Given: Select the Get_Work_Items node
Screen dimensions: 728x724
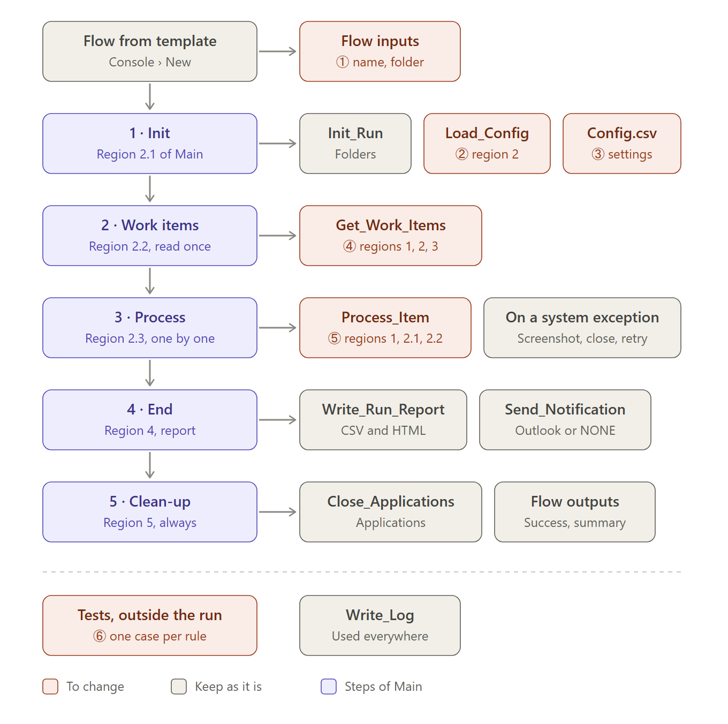Looking at the screenshot, I should [391, 236].
